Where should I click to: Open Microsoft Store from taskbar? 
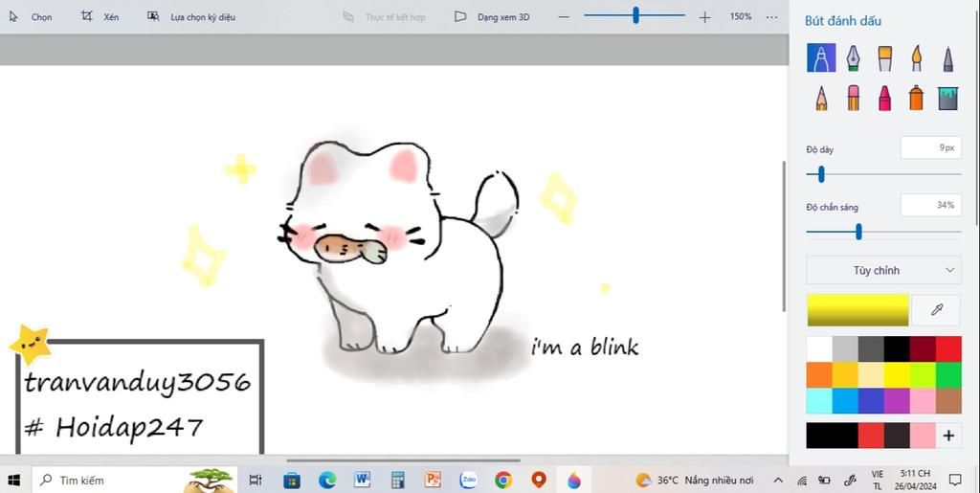[x=291, y=480]
